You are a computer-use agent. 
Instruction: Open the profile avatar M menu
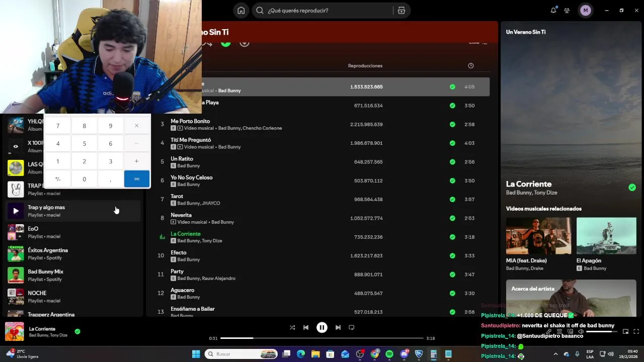point(585,11)
